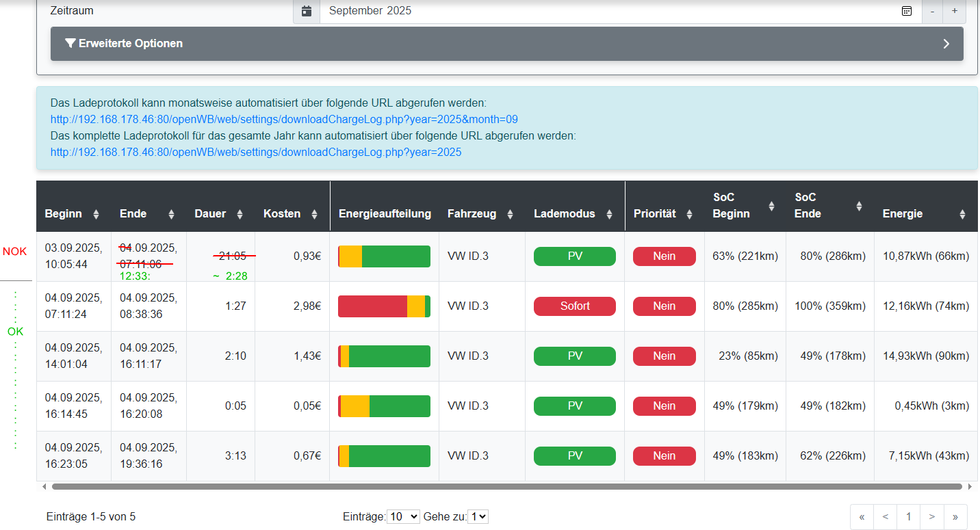The image size is (980, 530).
Task: Click the filter icon beside Erweiterte Optionen
Action: [x=70, y=43]
